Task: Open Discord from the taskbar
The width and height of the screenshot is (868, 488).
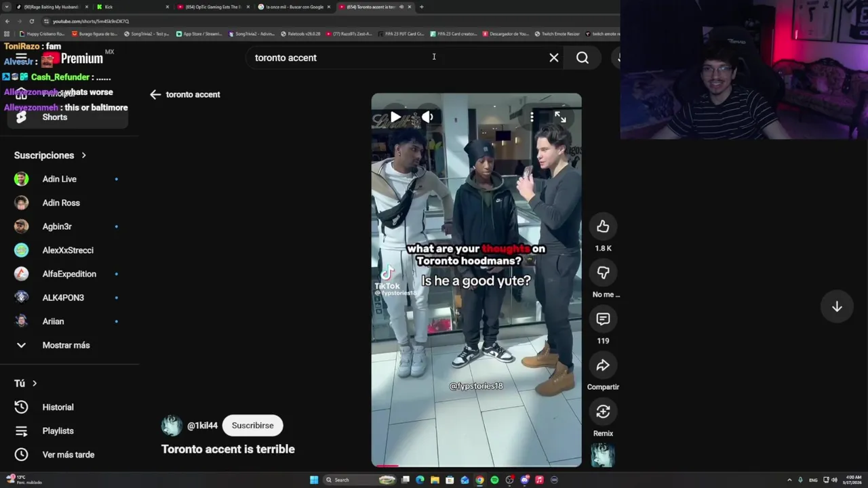Action: click(524, 480)
